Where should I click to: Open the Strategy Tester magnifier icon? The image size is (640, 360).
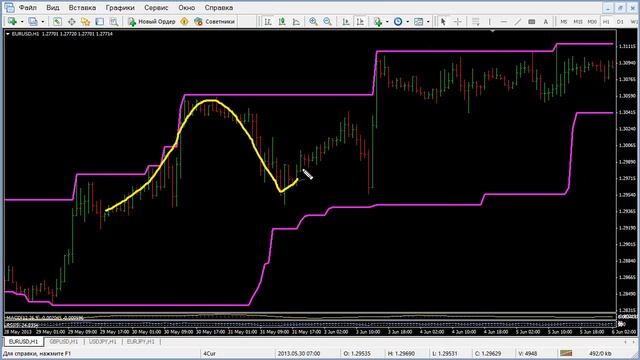[x=114, y=22]
